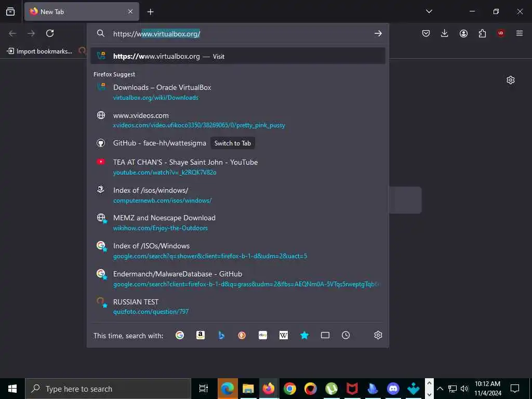Search this time with DuckDuckGo
The width and height of the screenshot is (532, 399).
[242, 335]
